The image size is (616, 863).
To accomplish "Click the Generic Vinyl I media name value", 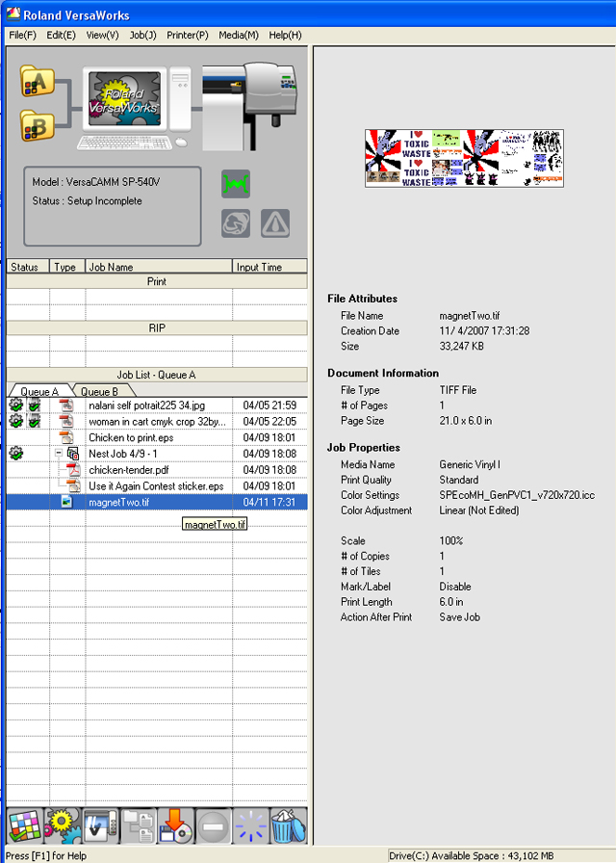I will pyautogui.click(x=470, y=464).
